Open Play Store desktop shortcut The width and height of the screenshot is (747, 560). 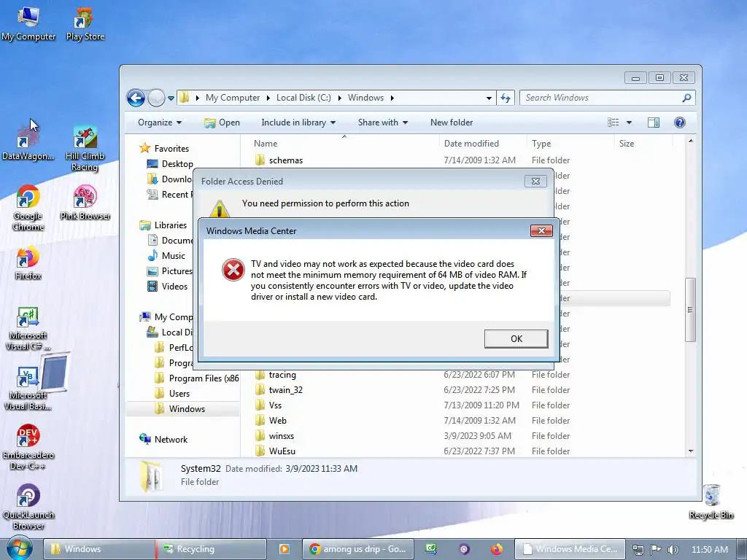(x=85, y=24)
